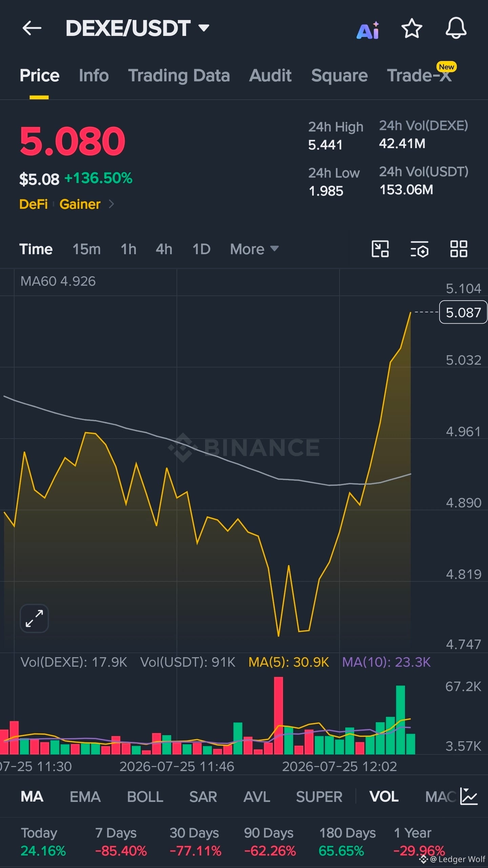Tap the tallest red volume bar
Screen dimensions: 488x868
[279, 715]
